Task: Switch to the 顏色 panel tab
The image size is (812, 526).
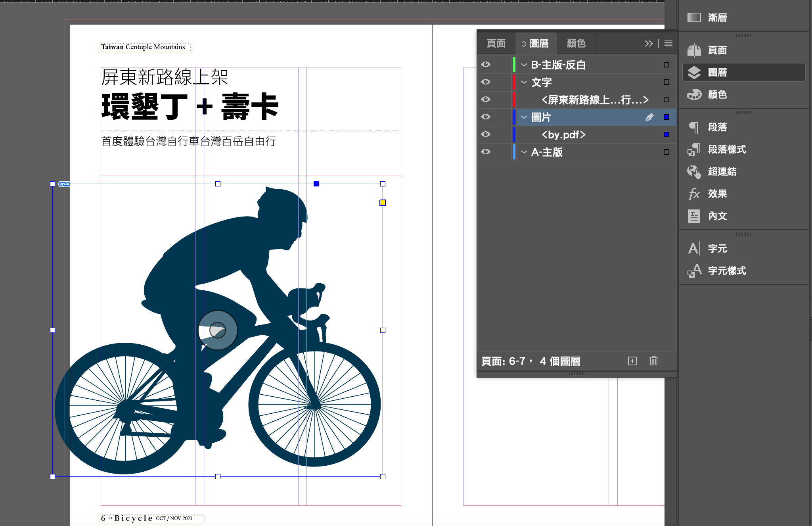Action: 576,43
